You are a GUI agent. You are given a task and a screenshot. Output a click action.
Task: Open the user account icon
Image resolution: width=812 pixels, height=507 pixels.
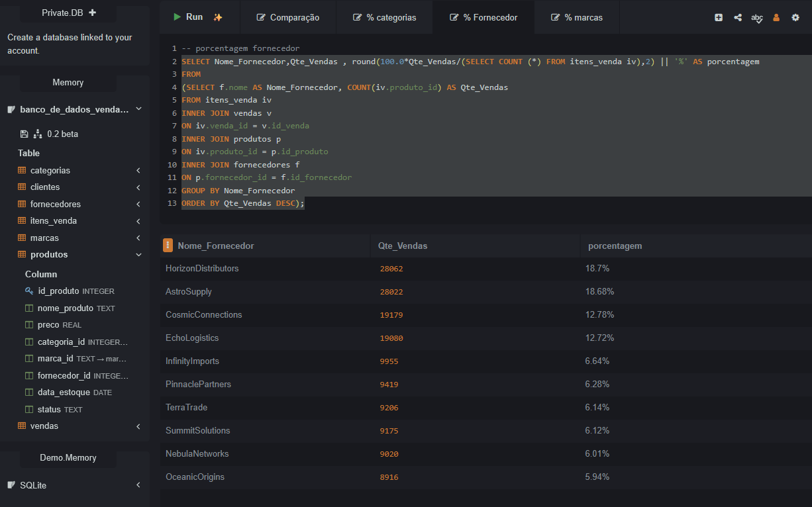(x=776, y=17)
